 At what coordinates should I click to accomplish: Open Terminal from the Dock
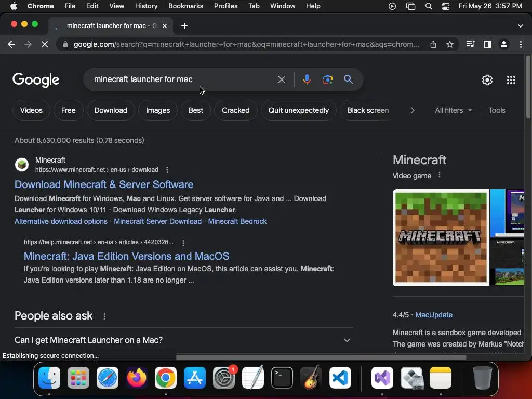tap(282, 378)
